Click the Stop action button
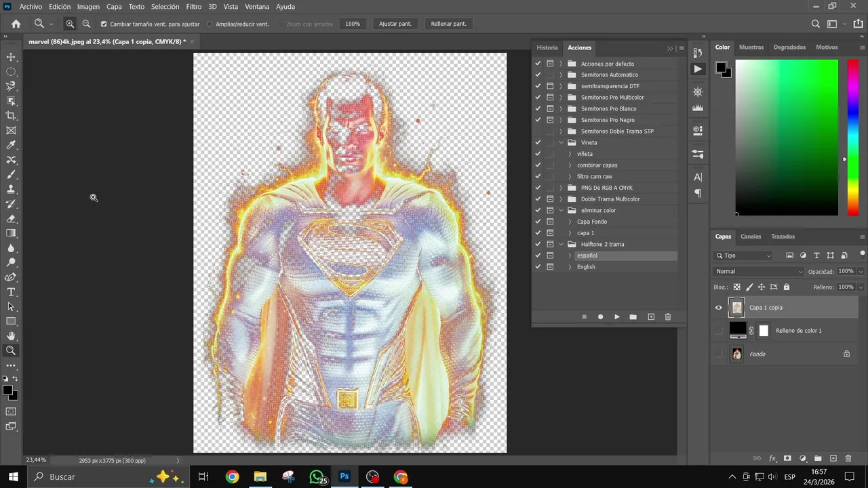The height and width of the screenshot is (488, 868). (584, 317)
